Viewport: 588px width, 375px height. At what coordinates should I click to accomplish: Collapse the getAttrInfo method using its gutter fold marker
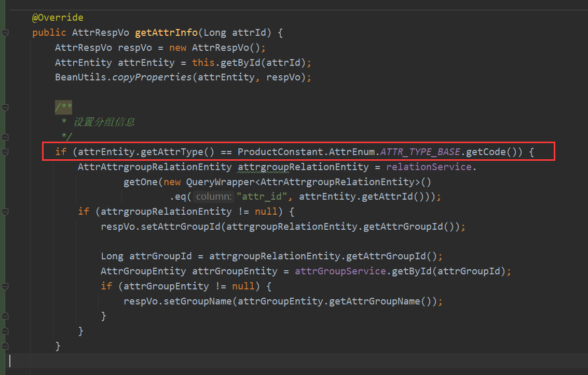coord(5,33)
